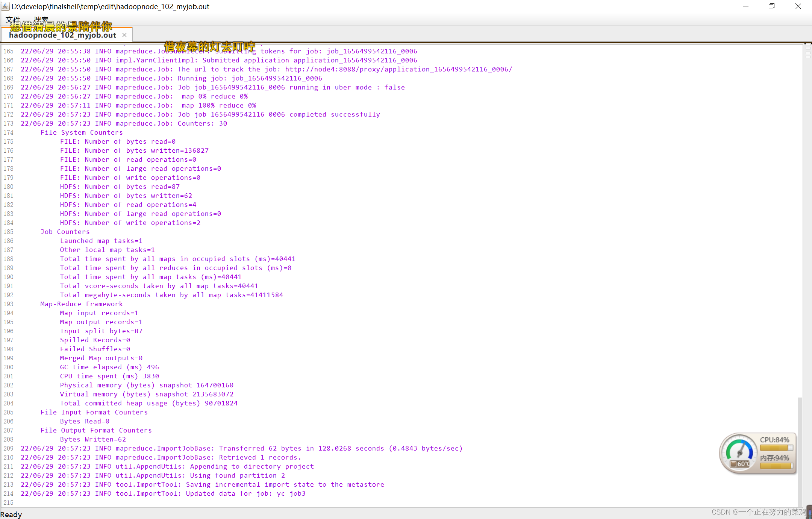The height and width of the screenshot is (519, 812).
Task: Click 'Transferred 62 bytes' log line
Action: (x=242, y=448)
